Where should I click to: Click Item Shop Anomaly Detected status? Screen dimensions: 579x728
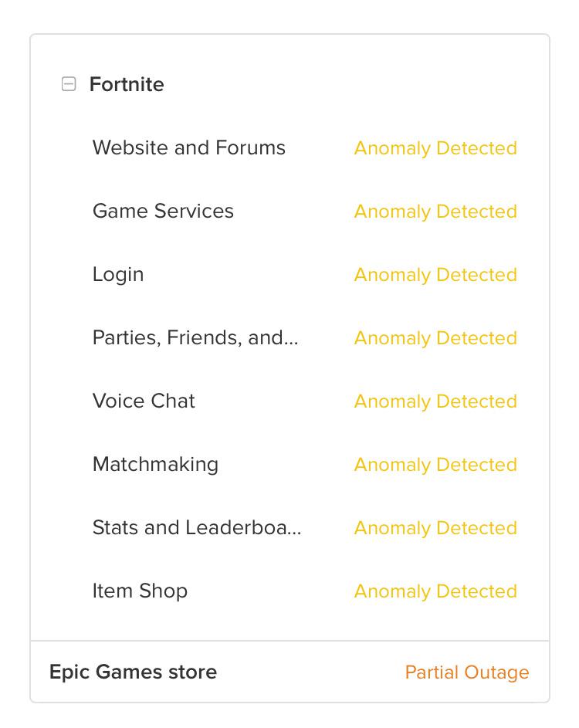tap(435, 591)
